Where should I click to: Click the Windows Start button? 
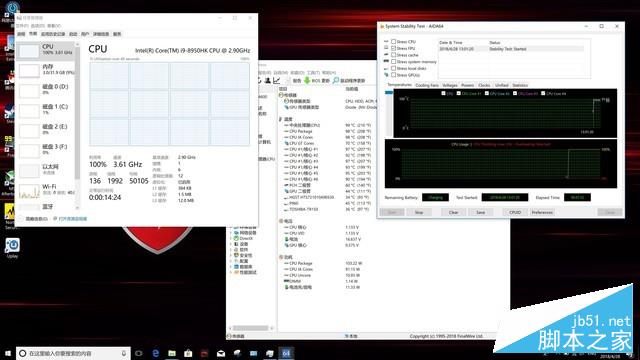8,353
